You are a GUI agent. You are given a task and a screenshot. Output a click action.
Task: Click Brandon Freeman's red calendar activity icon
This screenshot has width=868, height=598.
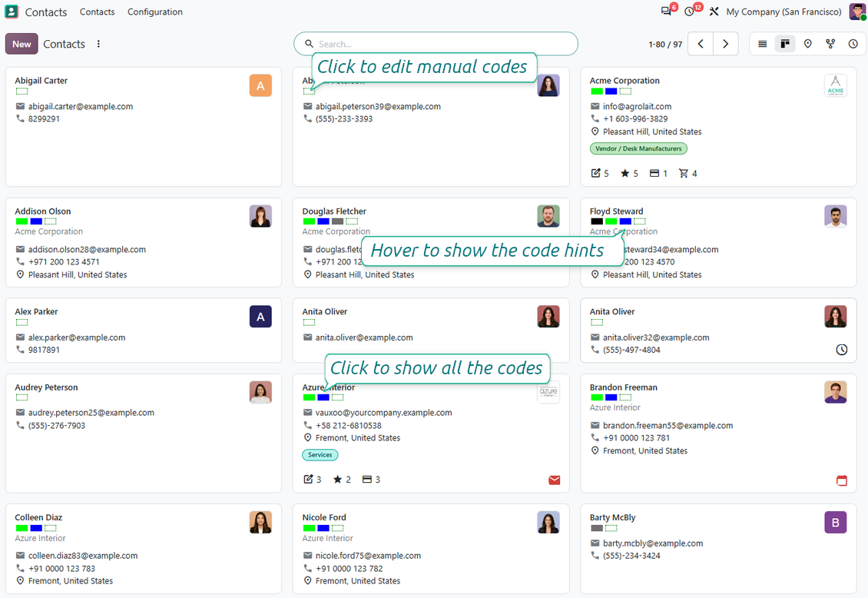[841, 480]
